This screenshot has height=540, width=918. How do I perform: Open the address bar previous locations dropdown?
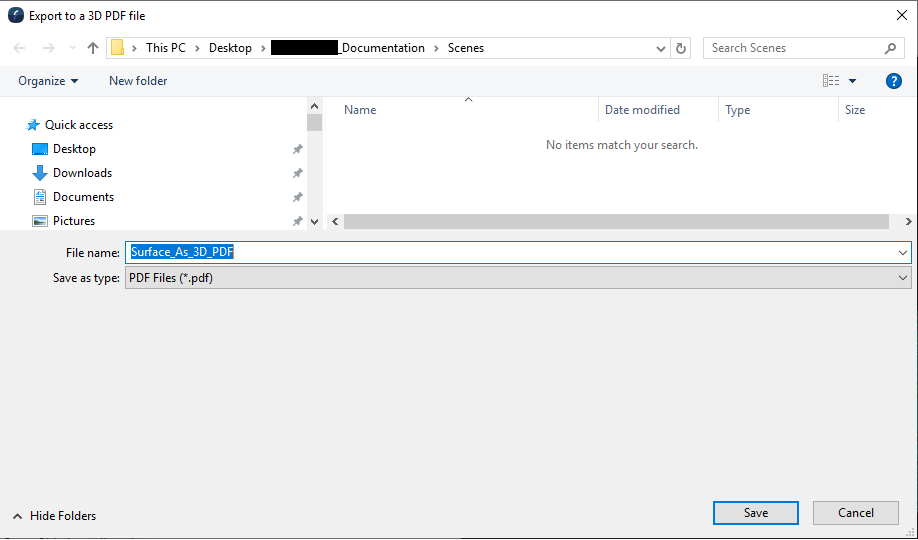(x=661, y=49)
